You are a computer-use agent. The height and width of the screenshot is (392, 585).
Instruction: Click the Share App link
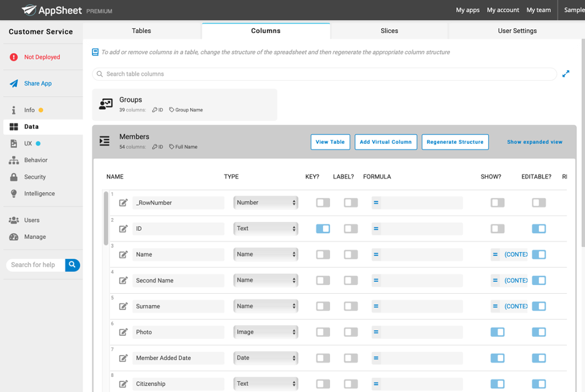click(x=38, y=84)
